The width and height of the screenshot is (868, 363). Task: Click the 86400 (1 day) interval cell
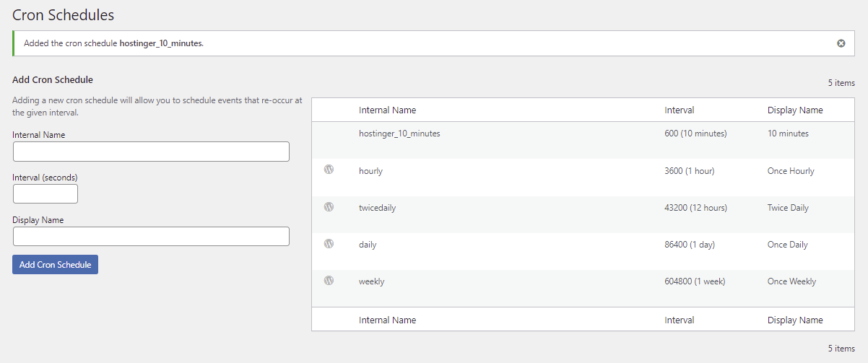coord(689,245)
